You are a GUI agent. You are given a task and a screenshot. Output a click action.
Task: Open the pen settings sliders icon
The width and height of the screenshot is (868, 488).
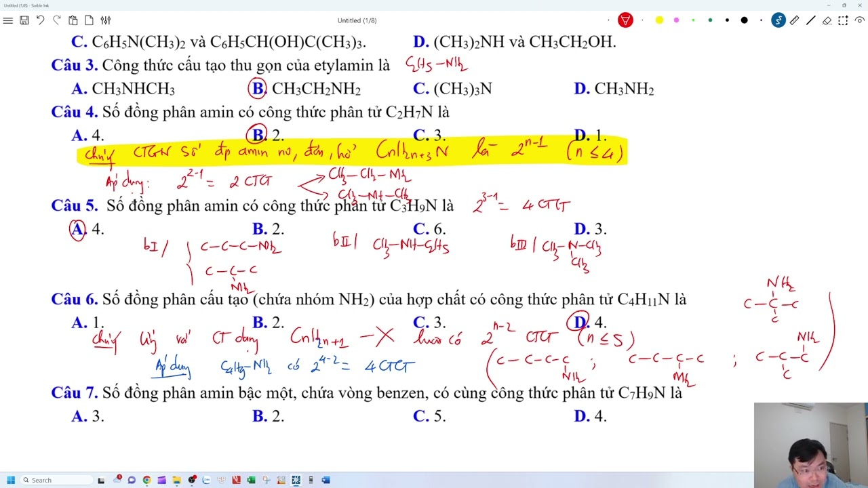point(105,20)
